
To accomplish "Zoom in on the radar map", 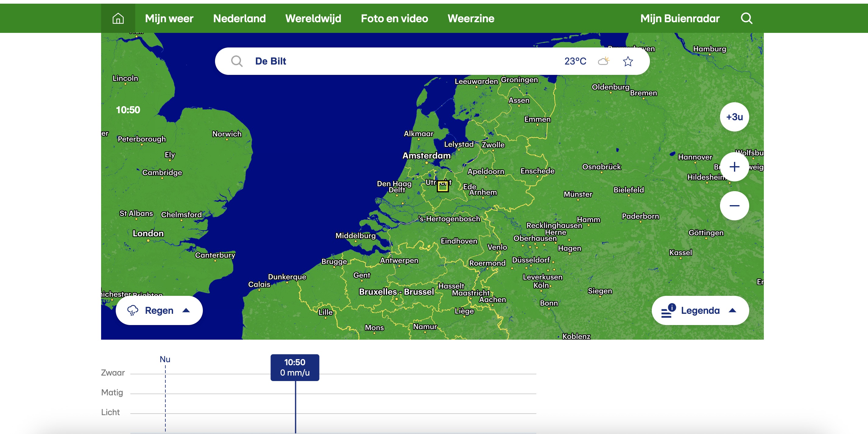I will (x=734, y=167).
